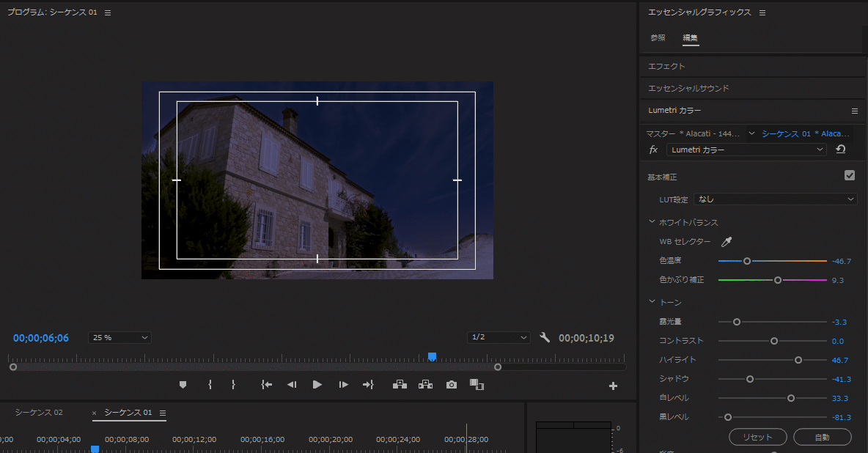Open the master clip chevron dropdown
Screen dimensions: 868x453
point(751,133)
